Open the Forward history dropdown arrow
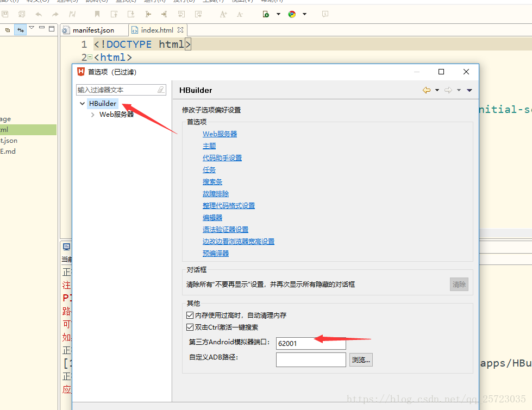Image resolution: width=532 pixels, height=410 pixels. coord(459,90)
